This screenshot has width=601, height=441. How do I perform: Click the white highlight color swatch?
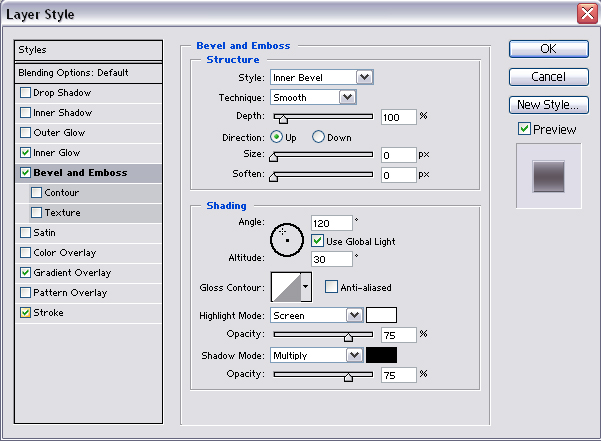[381, 314]
